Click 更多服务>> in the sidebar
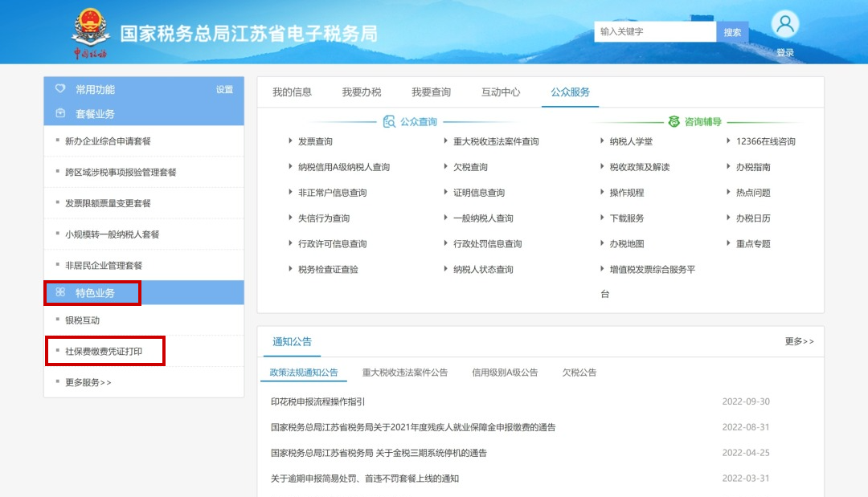Screen dimensions: 868x497 88,382
